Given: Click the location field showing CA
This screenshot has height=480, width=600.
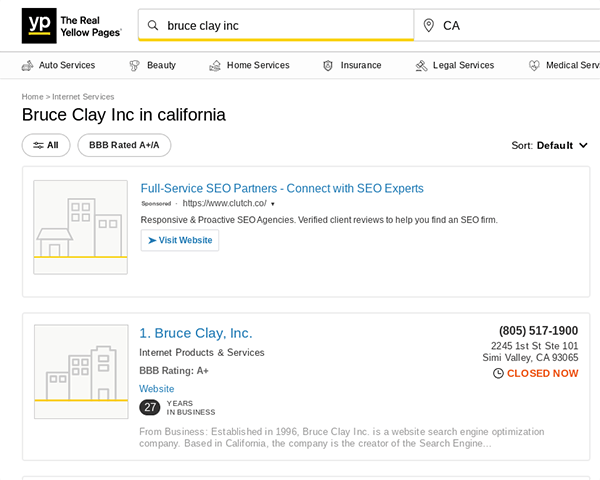Looking at the screenshot, I should click(x=507, y=26).
